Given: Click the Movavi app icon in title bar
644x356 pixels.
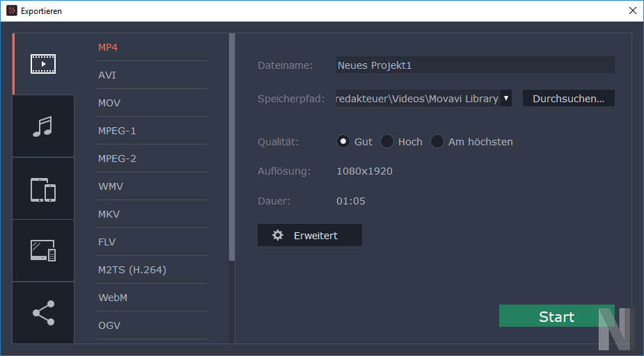Looking at the screenshot, I should (x=11, y=10).
